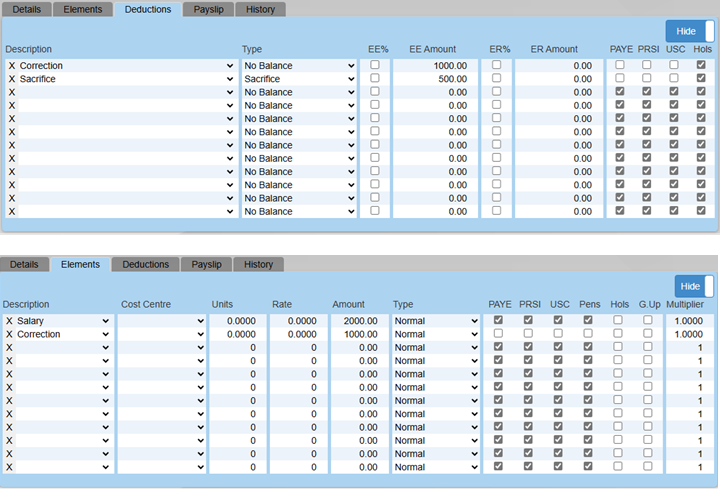Viewport: 720px width, 495px height.
Task: Untick the Pens checkbox on Salary row
Action: pyautogui.click(x=589, y=320)
